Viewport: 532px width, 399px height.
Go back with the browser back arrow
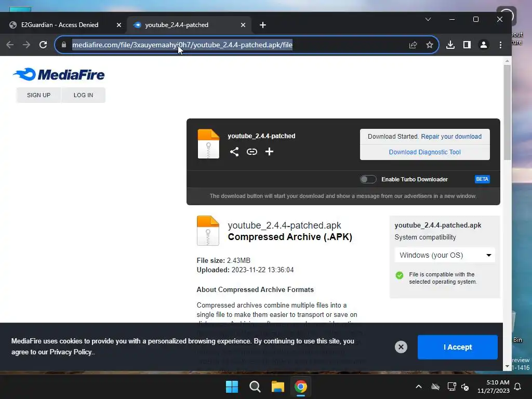(x=10, y=45)
